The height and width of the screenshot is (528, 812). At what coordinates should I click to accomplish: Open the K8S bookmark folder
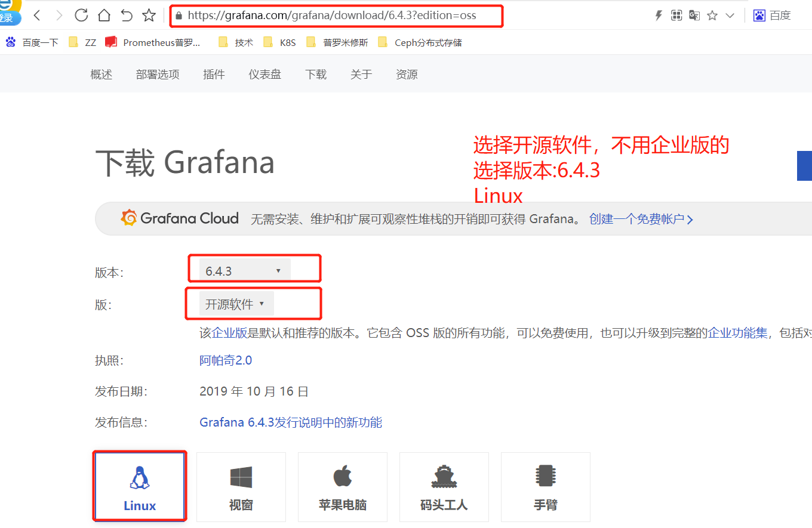pyautogui.click(x=279, y=42)
